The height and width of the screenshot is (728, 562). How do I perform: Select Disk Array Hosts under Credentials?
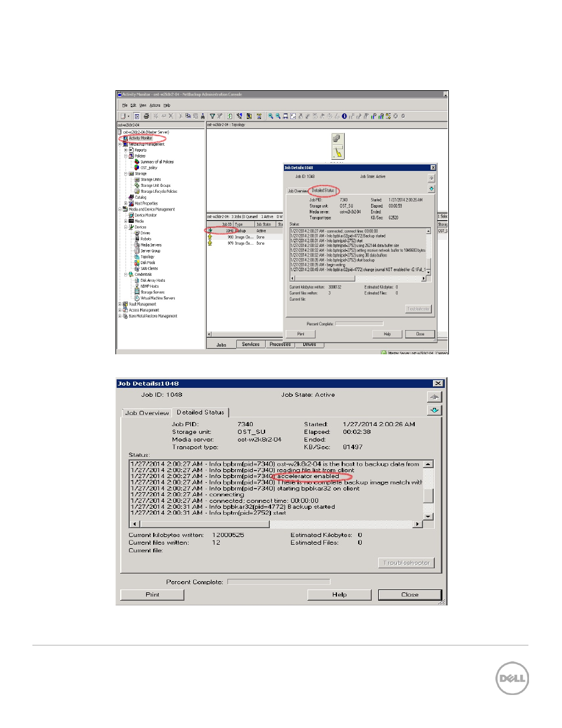point(153,281)
